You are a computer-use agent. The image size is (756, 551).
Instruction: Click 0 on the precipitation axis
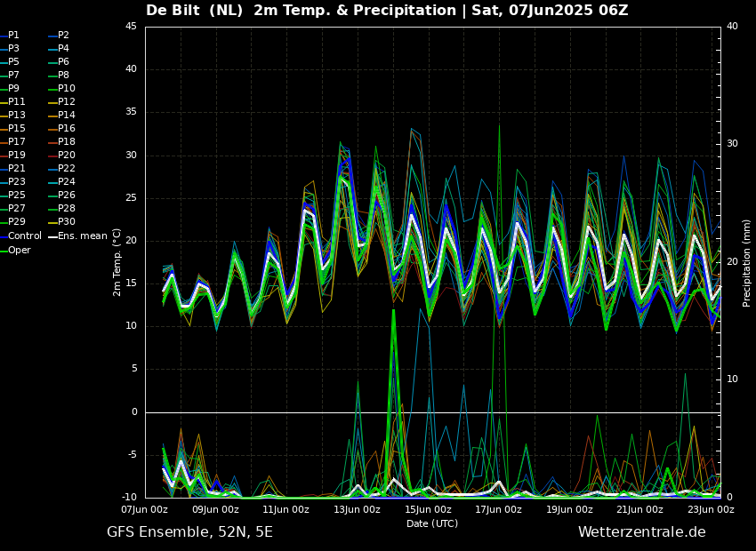[729, 498]
